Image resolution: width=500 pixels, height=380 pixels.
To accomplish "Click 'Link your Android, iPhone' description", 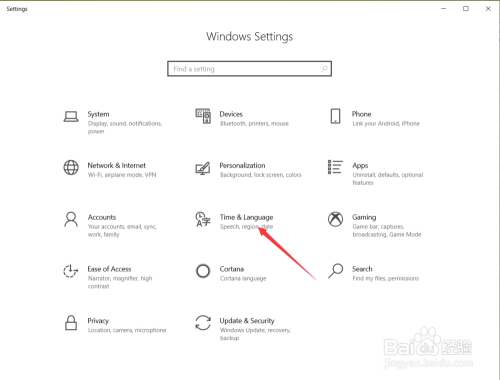I will [x=386, y=124].
